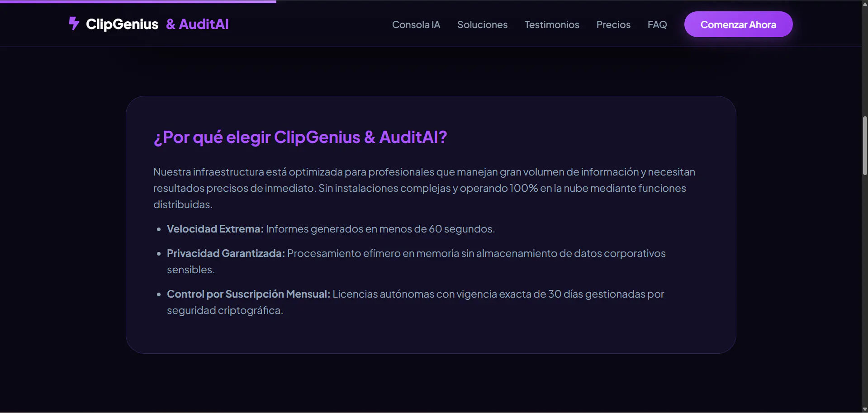
Task: Click the scrollbar down arrow
Action: pyautogui.click(x=864, y=409)
